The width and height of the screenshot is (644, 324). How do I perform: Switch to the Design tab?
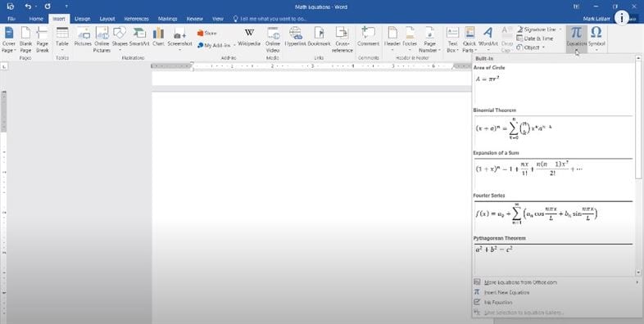[82, 19]
